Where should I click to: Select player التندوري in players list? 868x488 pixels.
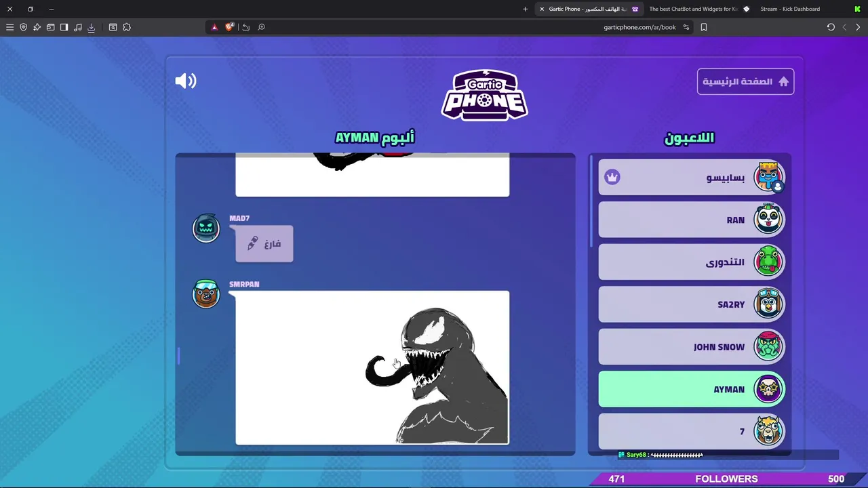(692, 262)
